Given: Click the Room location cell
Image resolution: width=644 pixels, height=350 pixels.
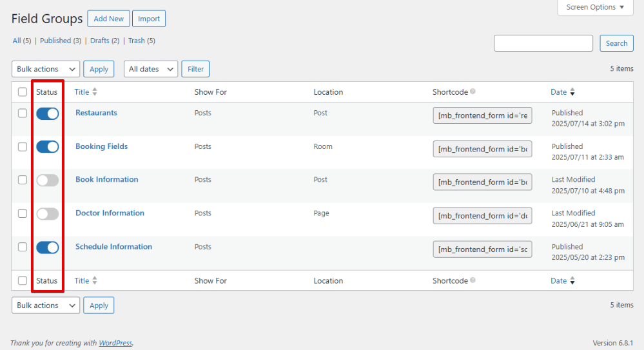Looking at the screenshot, I should point(323,146).
